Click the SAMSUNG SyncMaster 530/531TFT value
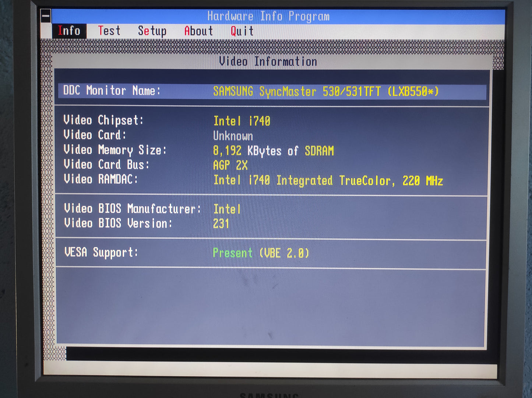The height and width of the screenshot is (398, 532). [x=326, y=91]
